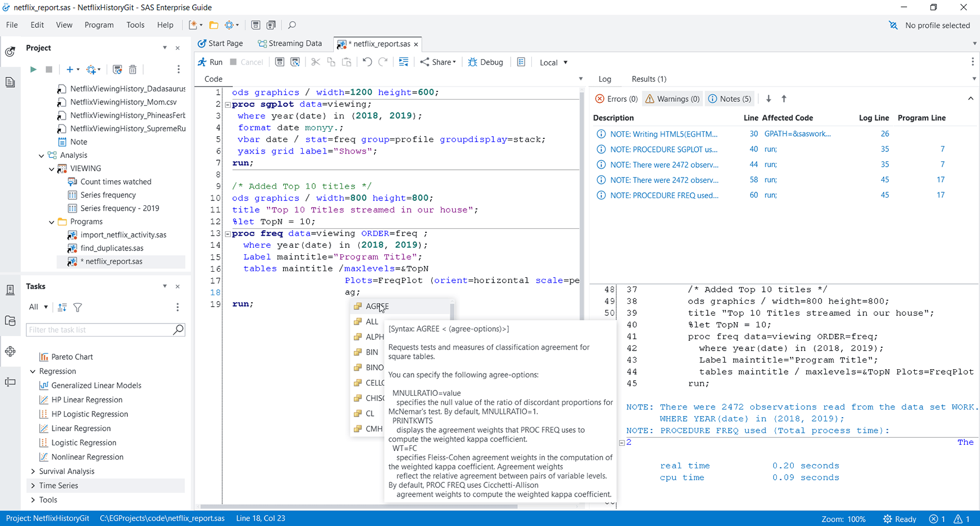Viewport: 980px width, 526px height.
Task: Open the program properties icon next to Debug
Action: (x=521, y=62)
